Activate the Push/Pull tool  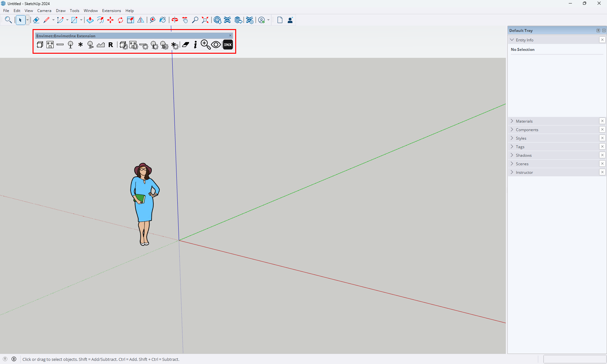[x=90, y=20]
